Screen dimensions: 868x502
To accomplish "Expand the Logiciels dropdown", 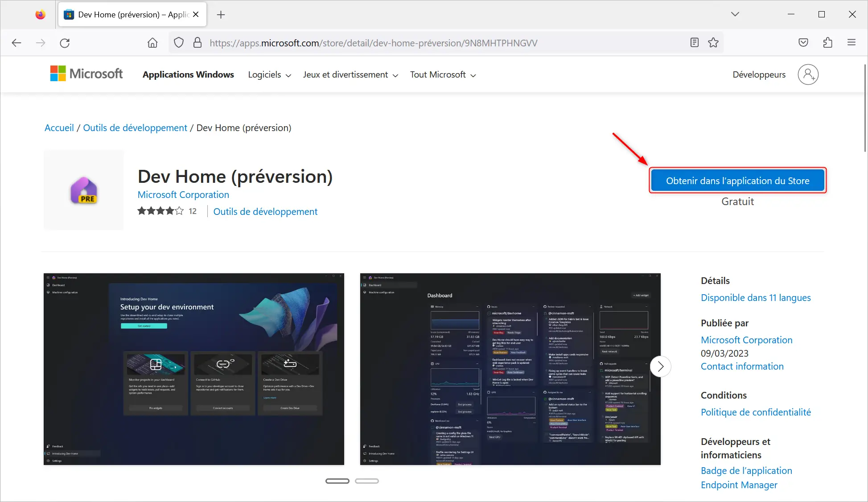I will click(x=269, y=75).
